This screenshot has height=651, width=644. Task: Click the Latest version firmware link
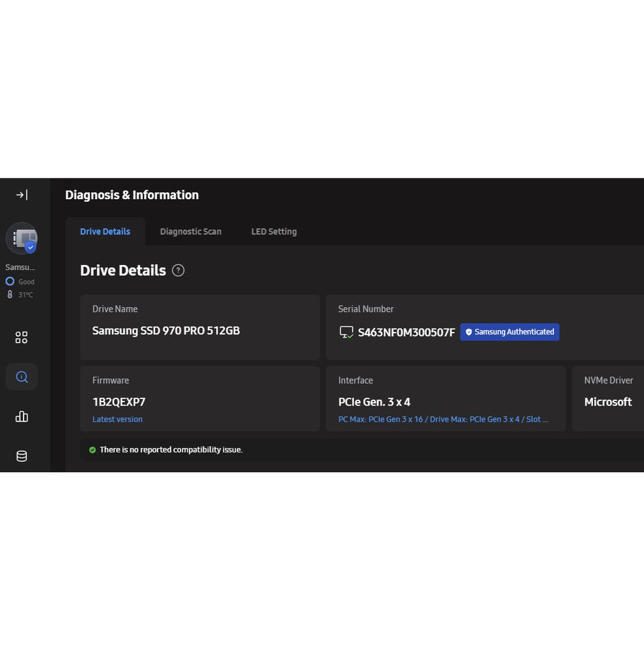coord(117,419)
